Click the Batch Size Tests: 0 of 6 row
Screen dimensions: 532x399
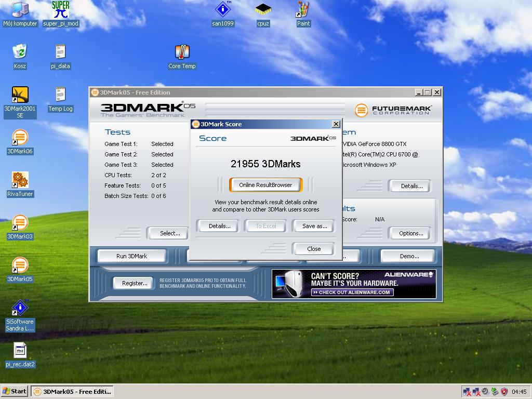pos(135,196)
